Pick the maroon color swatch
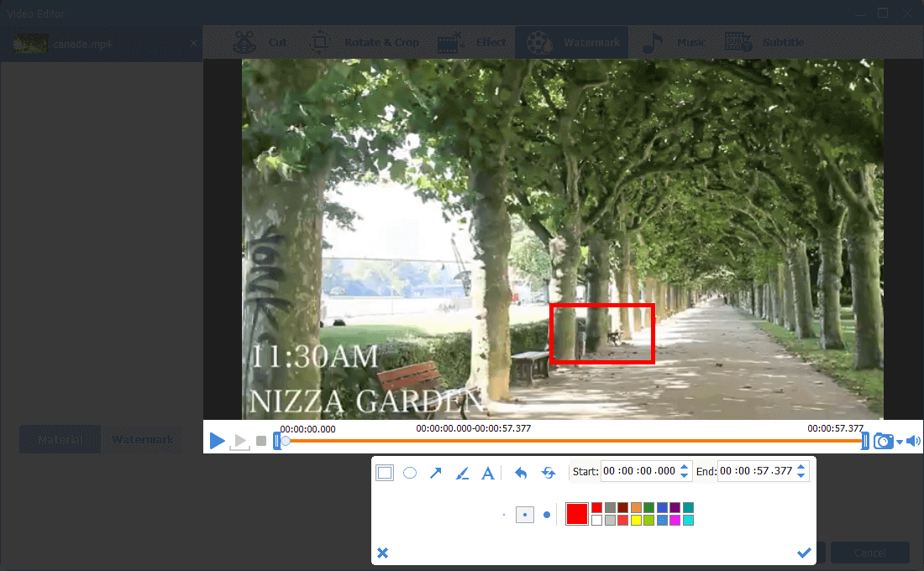This screenshot has width=924, height=571. 623,507
